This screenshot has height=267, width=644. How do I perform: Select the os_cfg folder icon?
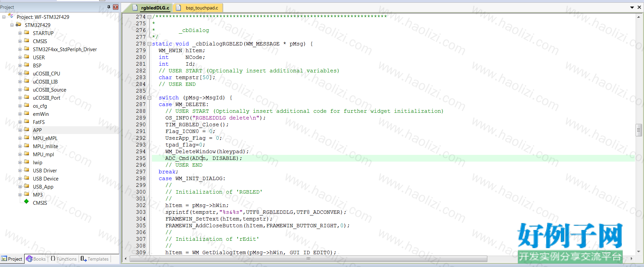tap(27, 105)
